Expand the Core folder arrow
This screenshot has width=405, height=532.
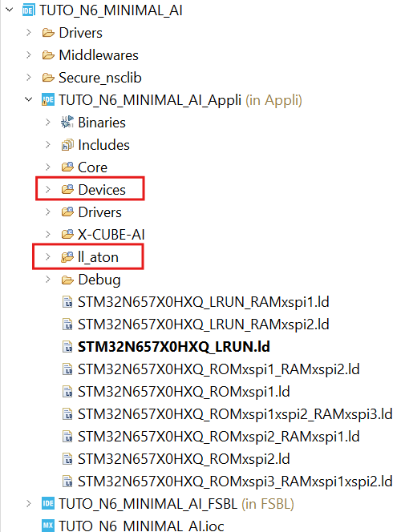pos(48,167)
